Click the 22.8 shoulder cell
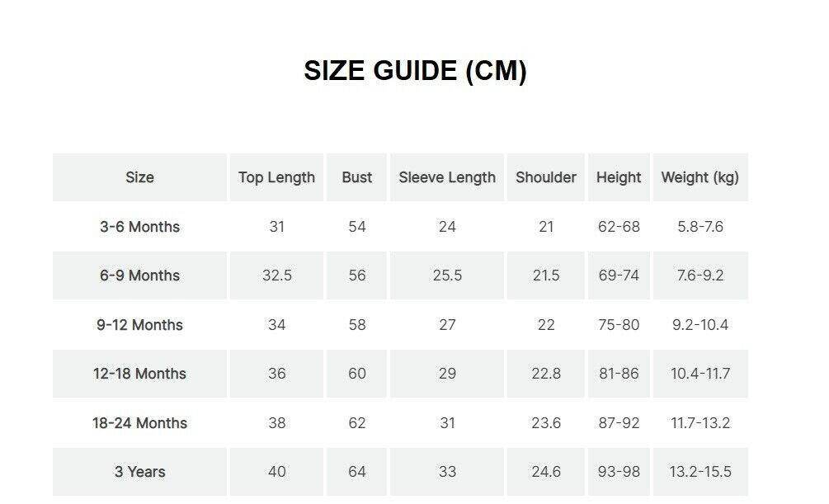This screenshot has width=829, height=504. 546,374
